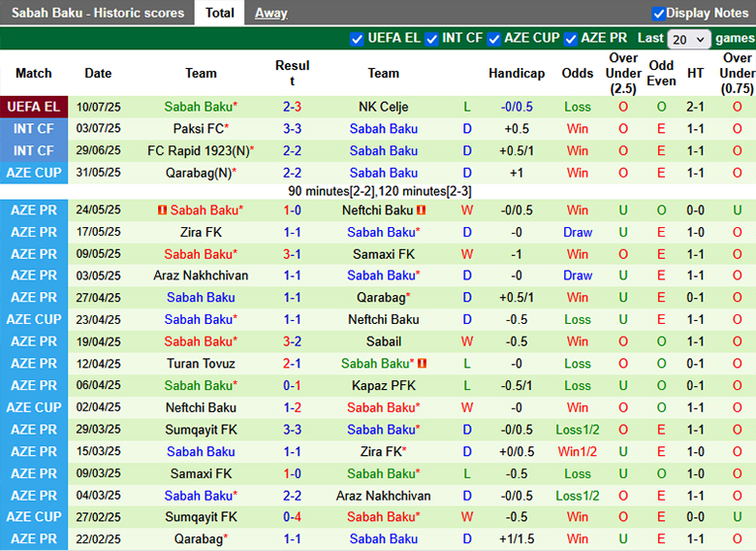This screenshot has height=551, width=756.
Task: Select the HT score 2-1 for NK Celje match
Action: (x=695, y=107)
